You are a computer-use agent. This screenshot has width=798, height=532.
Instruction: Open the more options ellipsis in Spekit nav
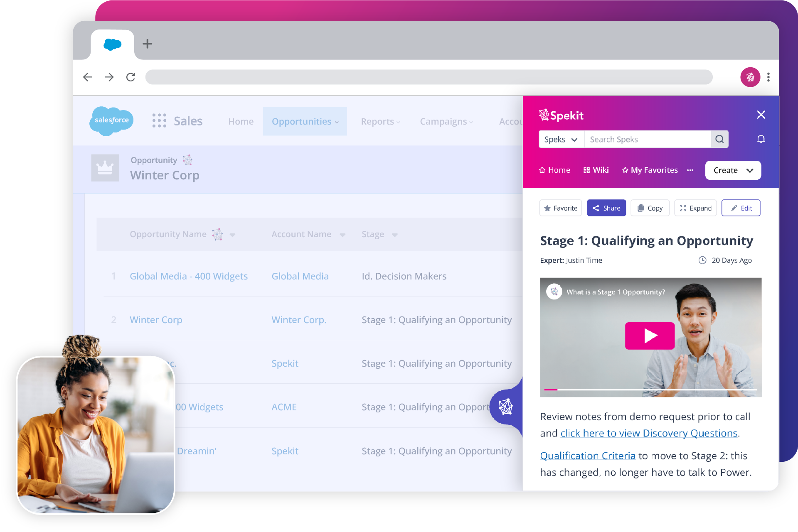click(x=690, y=170)
